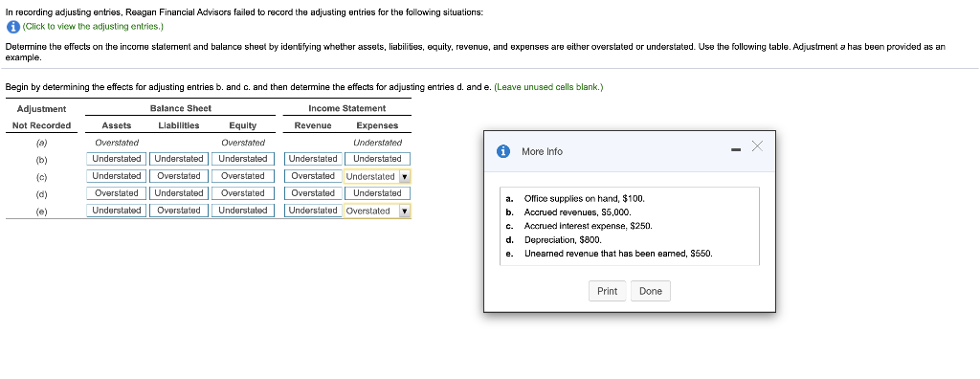Image resolution: width=980 pixels, height=379 pixels.
Task: Open row (d) Assets dropdown
Action: [x=116, y=193]
